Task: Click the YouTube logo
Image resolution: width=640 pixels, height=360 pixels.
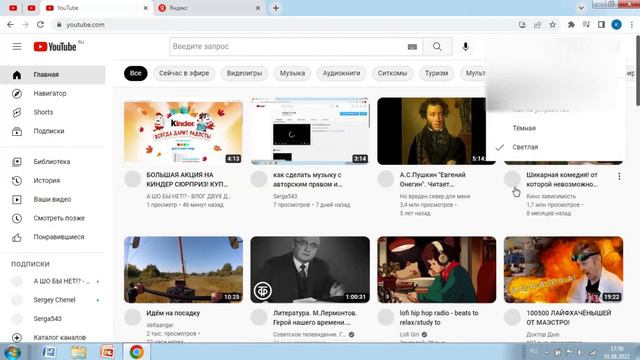Action: click(55, 47)
